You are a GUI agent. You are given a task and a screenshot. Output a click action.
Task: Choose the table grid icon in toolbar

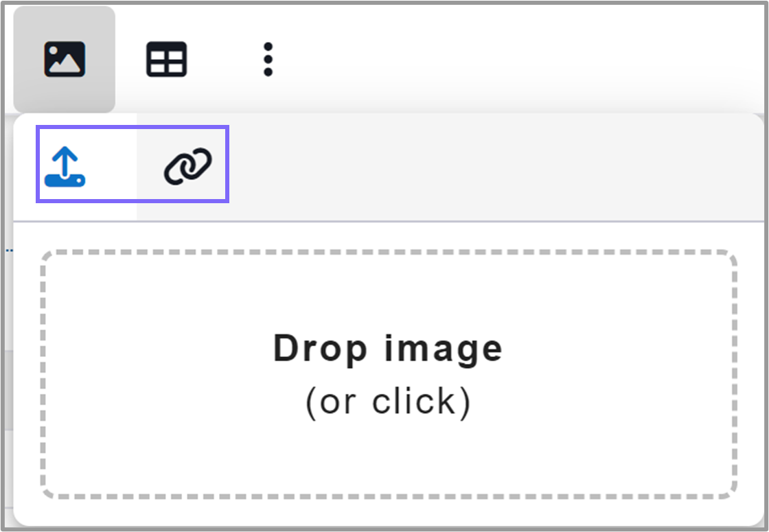166,60
